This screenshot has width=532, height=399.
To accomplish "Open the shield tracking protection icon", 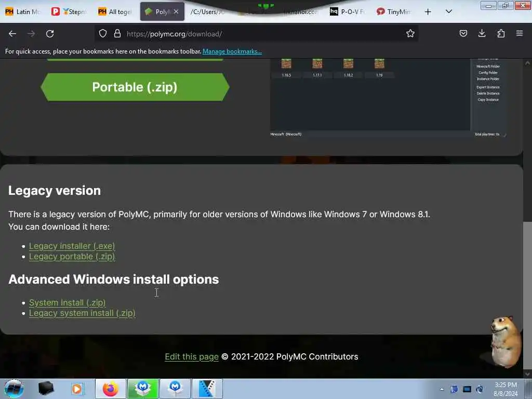I will click(x=103, y=33).
